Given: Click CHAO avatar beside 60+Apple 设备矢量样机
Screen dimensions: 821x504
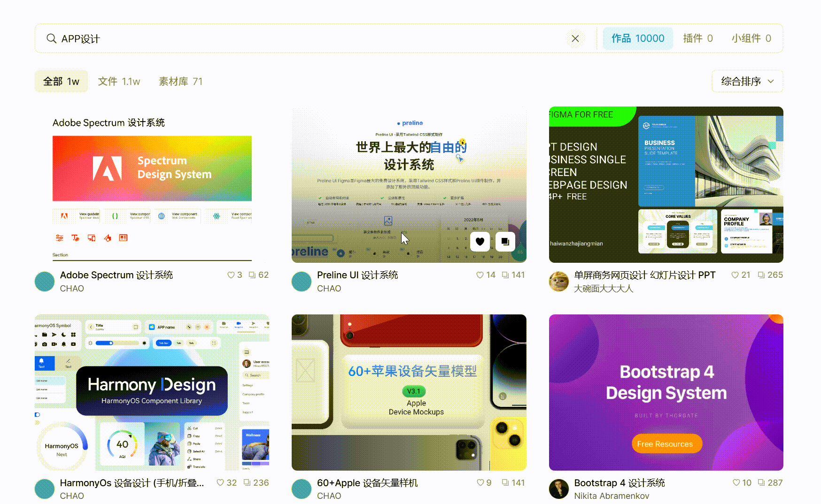Looking at the screenshot, I should click(x=302, y=489).
